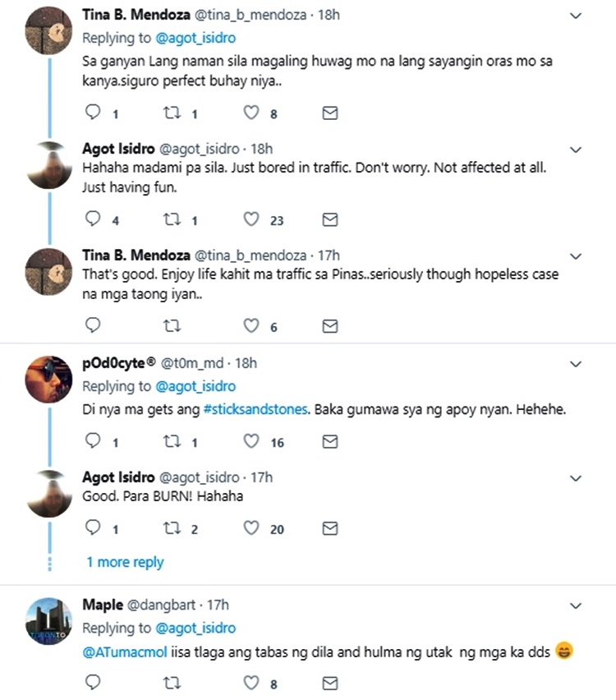Toggle like on Tina's first reply showing 8

[x=251, y=113]
